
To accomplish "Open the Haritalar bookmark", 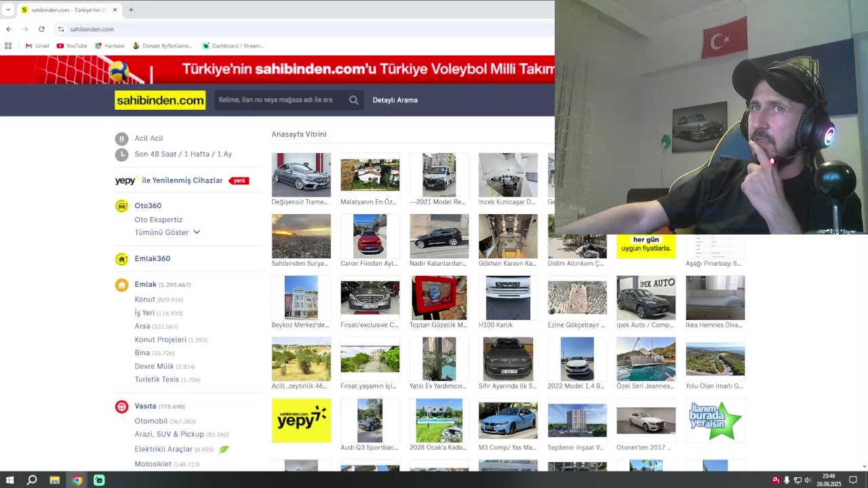I will pyautogui.click(x=110, y=46).
